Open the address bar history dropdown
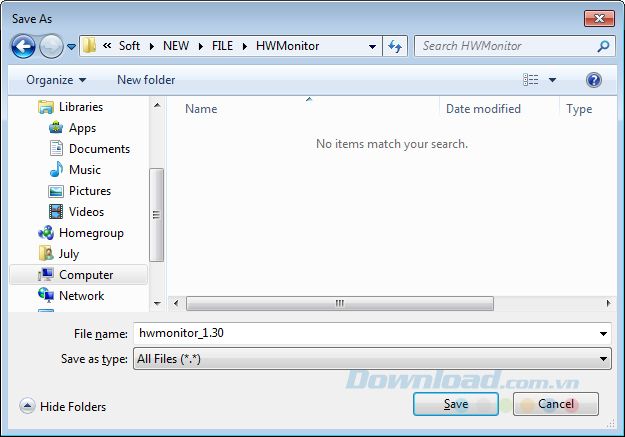Viewport: 625px width, 437px height. pyautogui.click(x=372, y=47)
